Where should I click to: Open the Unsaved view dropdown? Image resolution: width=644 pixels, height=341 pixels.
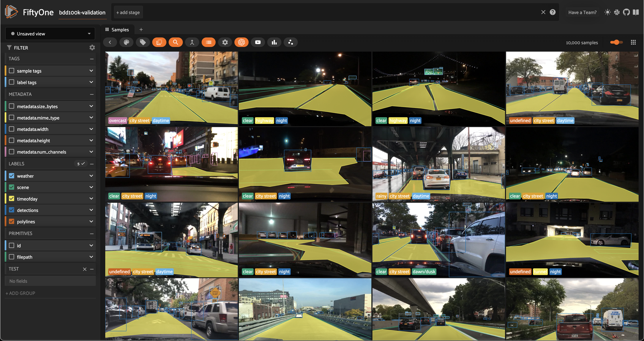pos(50,34)
